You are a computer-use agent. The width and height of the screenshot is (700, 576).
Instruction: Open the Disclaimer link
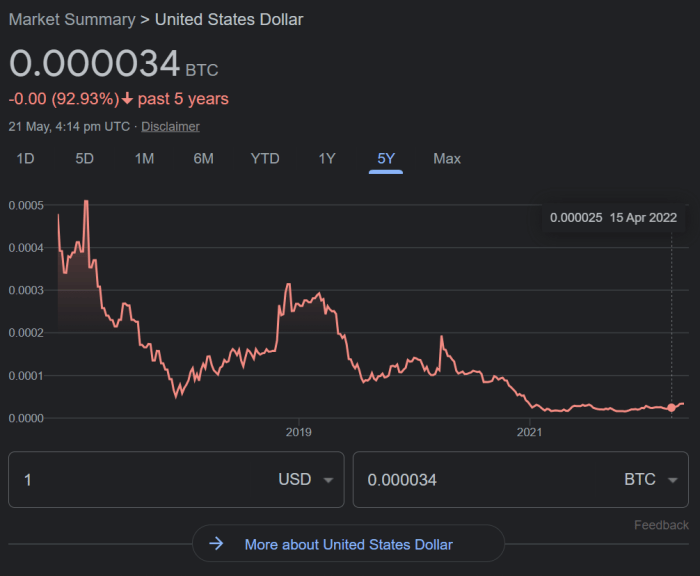(x=171, y=127)
